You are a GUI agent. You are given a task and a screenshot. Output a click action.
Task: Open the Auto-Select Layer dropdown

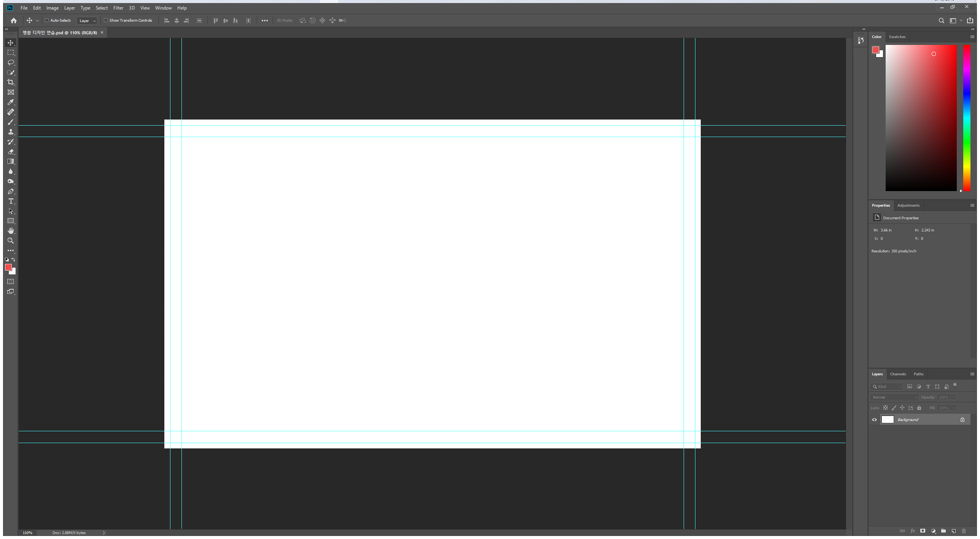click(x=87, y=21)
